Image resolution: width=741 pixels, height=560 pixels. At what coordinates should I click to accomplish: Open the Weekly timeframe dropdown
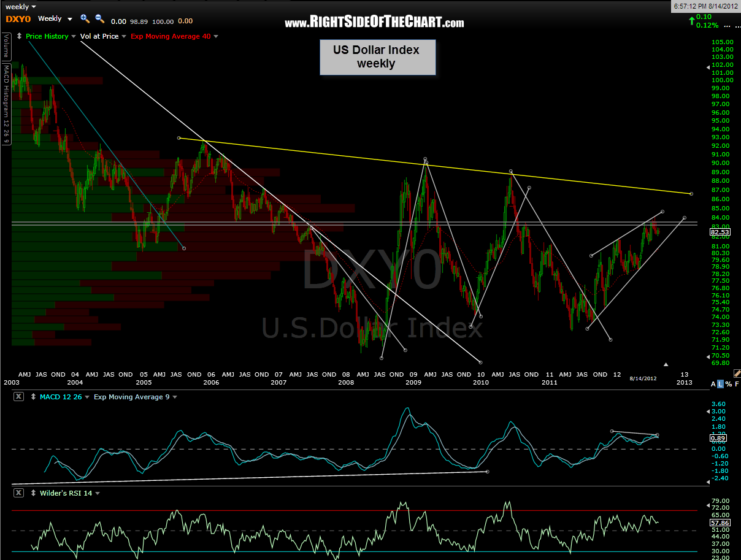[x=69, y=19]
